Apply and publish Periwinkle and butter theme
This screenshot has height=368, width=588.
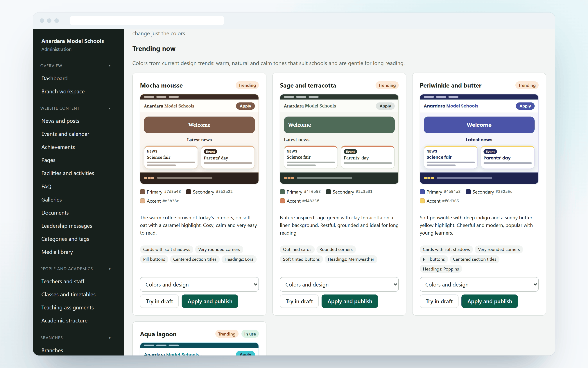tap(490, 301)
